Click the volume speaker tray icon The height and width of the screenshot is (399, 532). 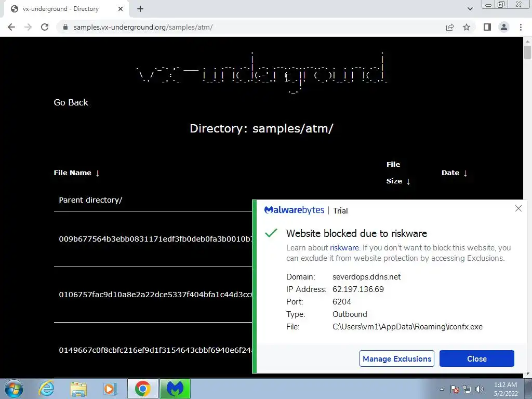click(x=480, y=389)
